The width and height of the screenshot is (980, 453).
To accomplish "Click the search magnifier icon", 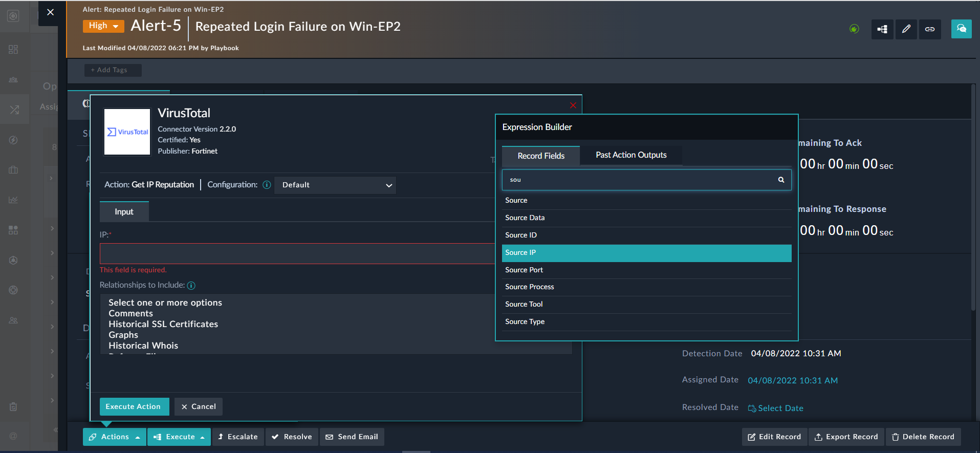I will (781, 180).
